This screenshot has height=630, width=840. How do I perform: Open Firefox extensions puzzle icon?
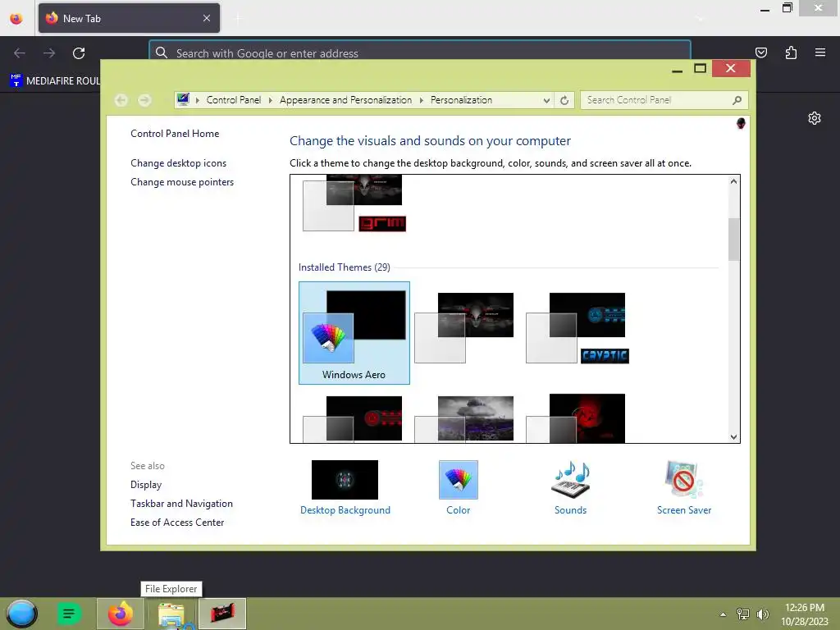point(791,52)
